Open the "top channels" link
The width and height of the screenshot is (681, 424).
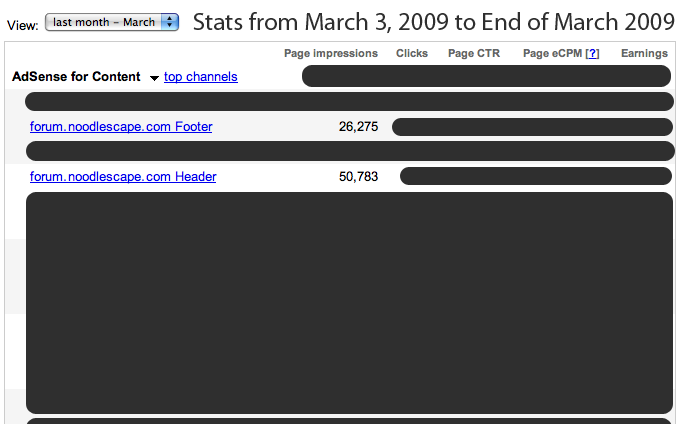tap(201, 77)
